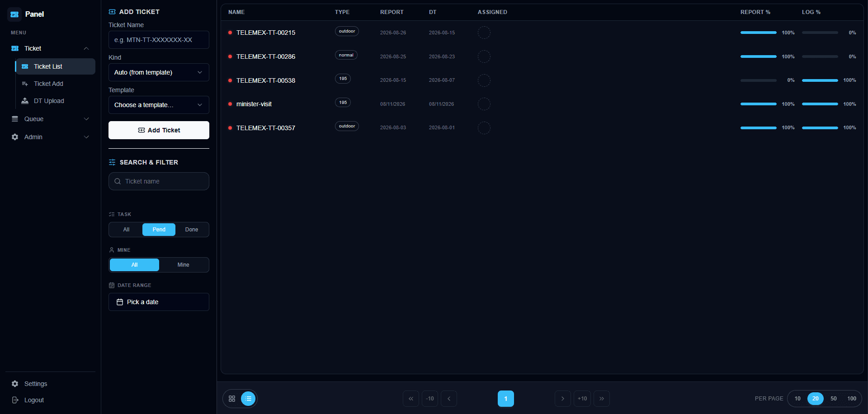Click report progress bar of TELEMEX-TT-00215
The image size is (868, 414).
(x=759, y=33)
